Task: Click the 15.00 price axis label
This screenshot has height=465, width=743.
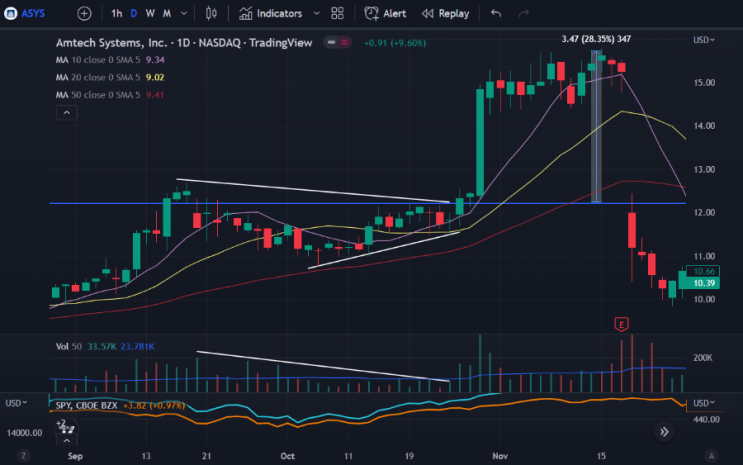Action: 704,82
